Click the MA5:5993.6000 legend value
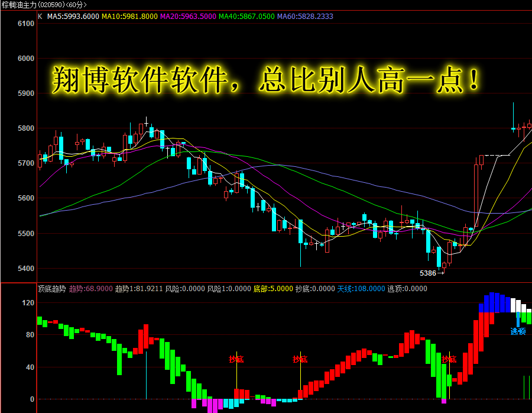This screenshot has height=413, width=532. tap(73, 17)
